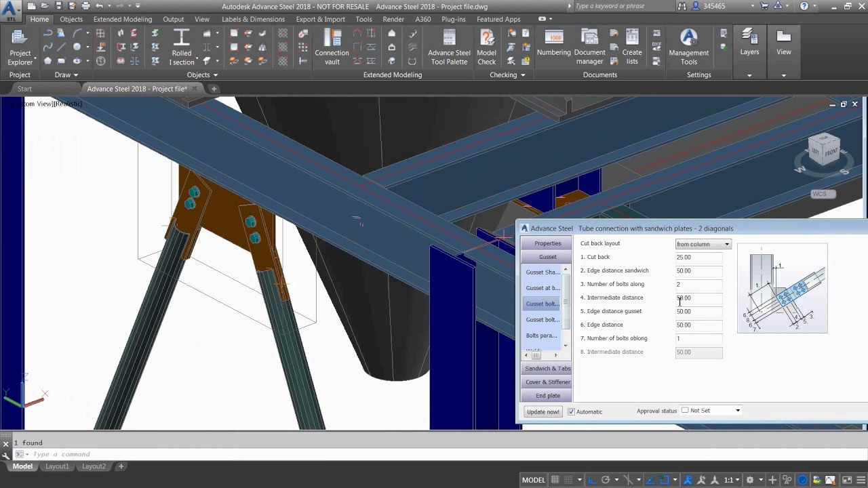868x488 pixels.
Task: Toggle grid display in status bar
Action: click(555, 480)
